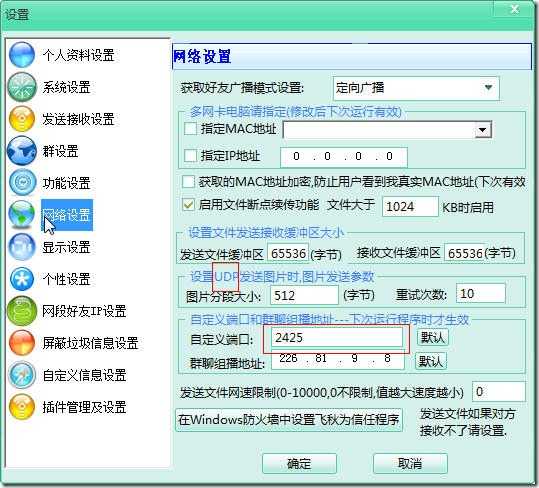
Task: Click the asterisk icon beside 个性设置
Action: tap(22, 279)
